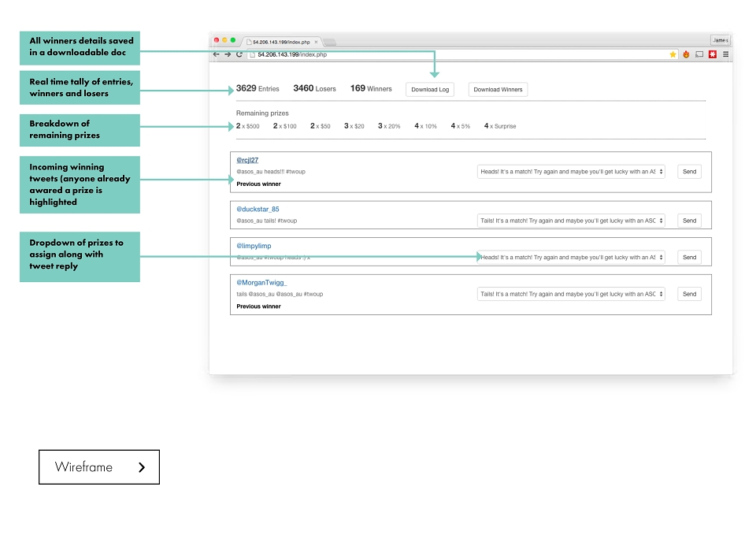Reload the page with refresh icon
This screenshot has height=535, width=756.
click(x=239, y=54)
